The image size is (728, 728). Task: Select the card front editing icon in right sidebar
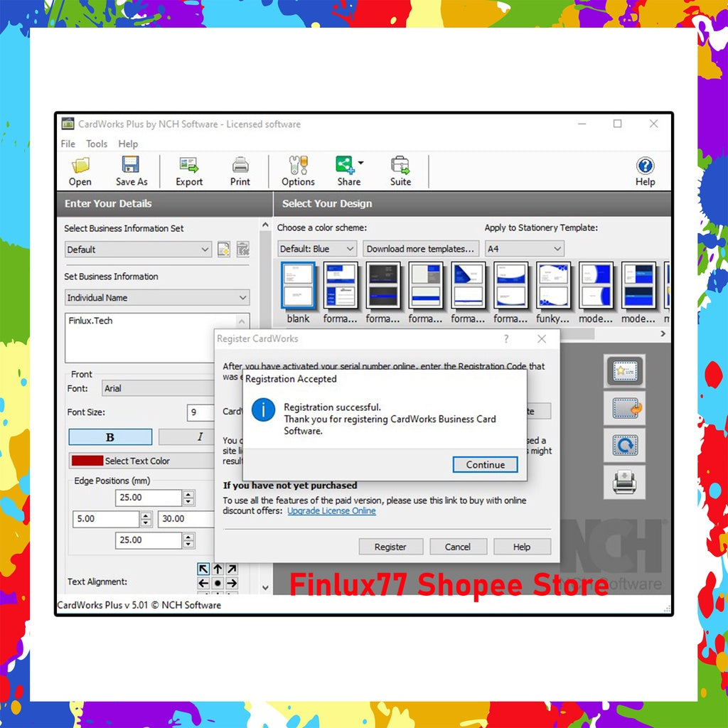pyautogui.click(x=624, y=370)
